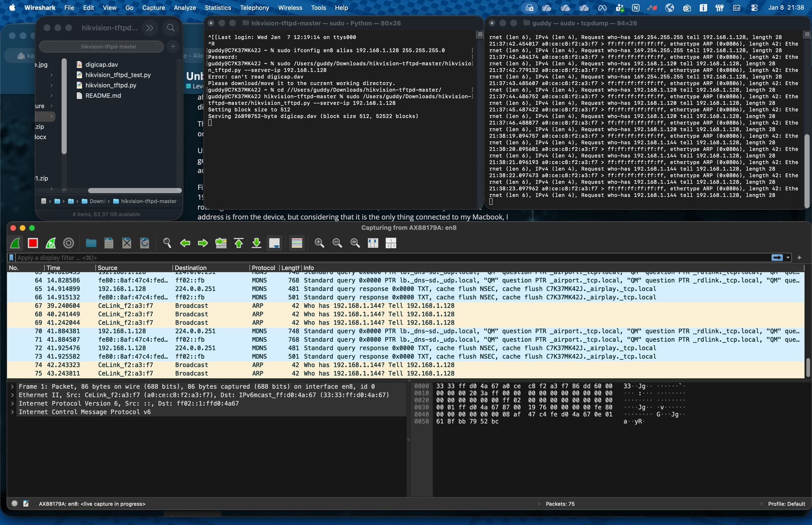Open capture options gear icon
The width and height of the screenshot is (812, 525).
point(69,243)
